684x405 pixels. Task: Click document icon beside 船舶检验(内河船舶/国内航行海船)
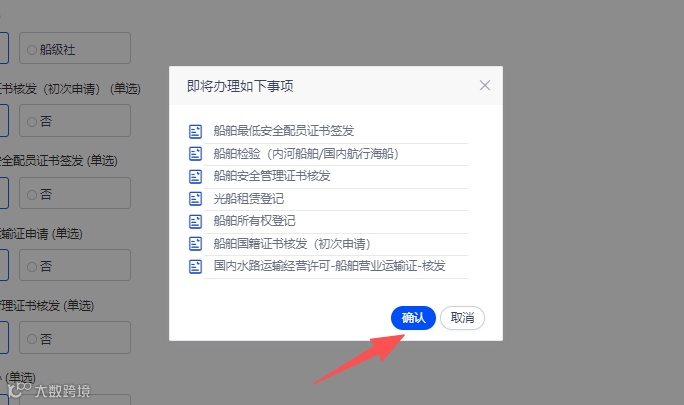tap(195, 154)
